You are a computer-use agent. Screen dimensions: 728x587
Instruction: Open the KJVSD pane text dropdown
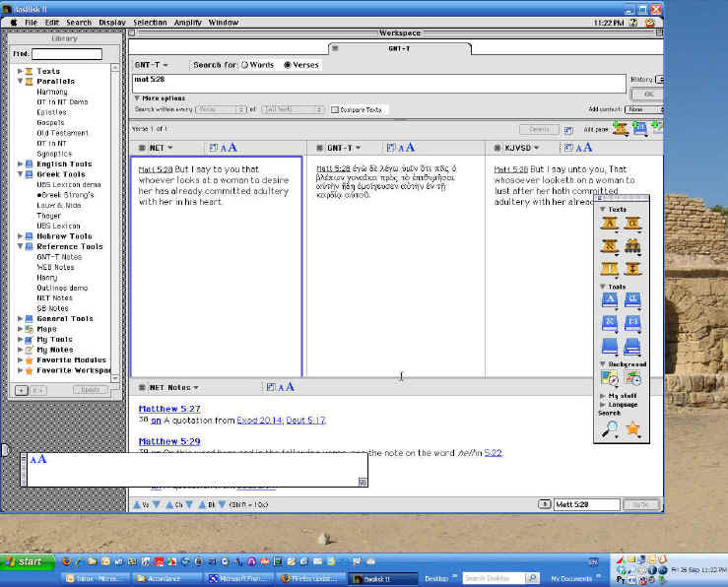pos(522,148)
